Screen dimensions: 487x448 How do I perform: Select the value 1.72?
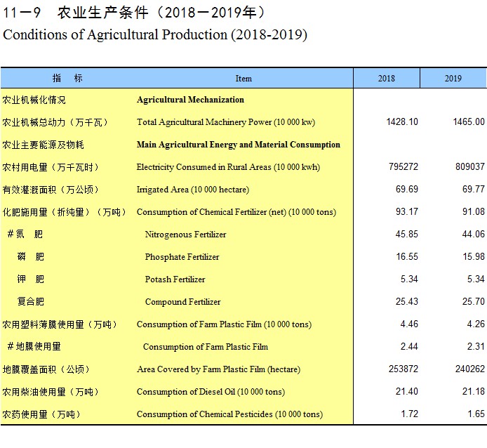(x=409, y=414)
